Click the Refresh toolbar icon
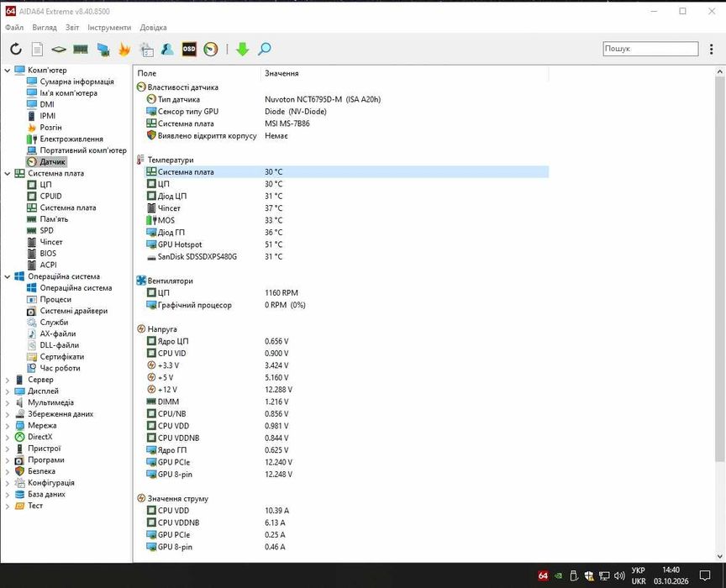This screenshot has width=726, height=588. 16,49
